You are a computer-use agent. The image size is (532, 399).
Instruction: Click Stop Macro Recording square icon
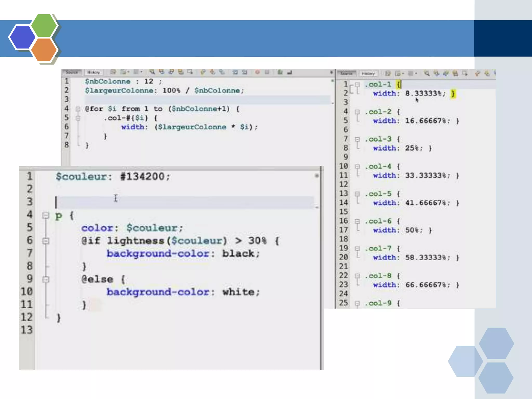(x=267, y=72)
